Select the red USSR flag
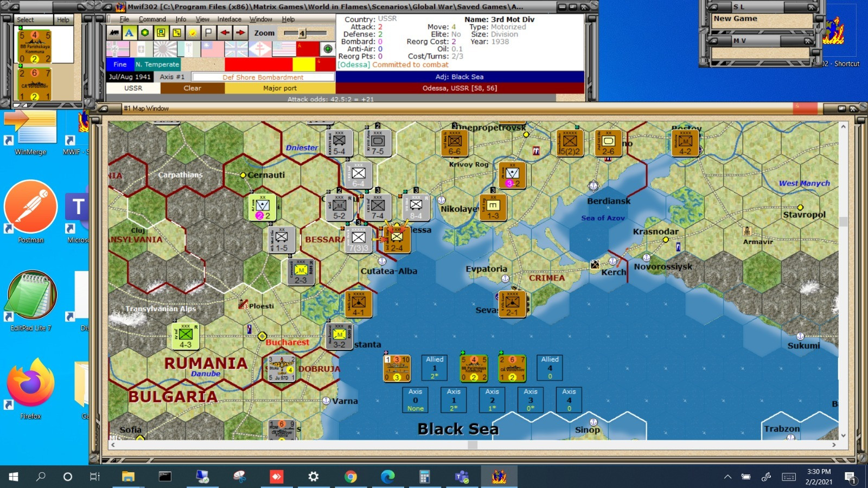The image size is (868, 488). point(307,49)
